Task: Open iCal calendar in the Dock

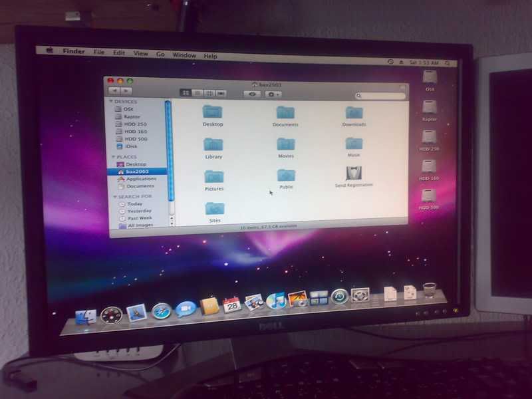Action: pos(231,305)
